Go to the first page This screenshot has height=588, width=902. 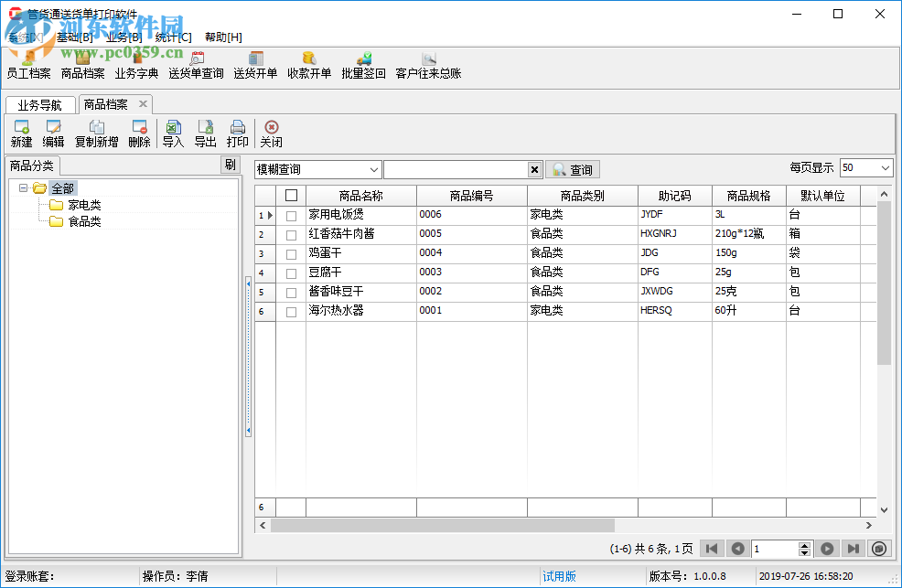[x=712, y=549]
